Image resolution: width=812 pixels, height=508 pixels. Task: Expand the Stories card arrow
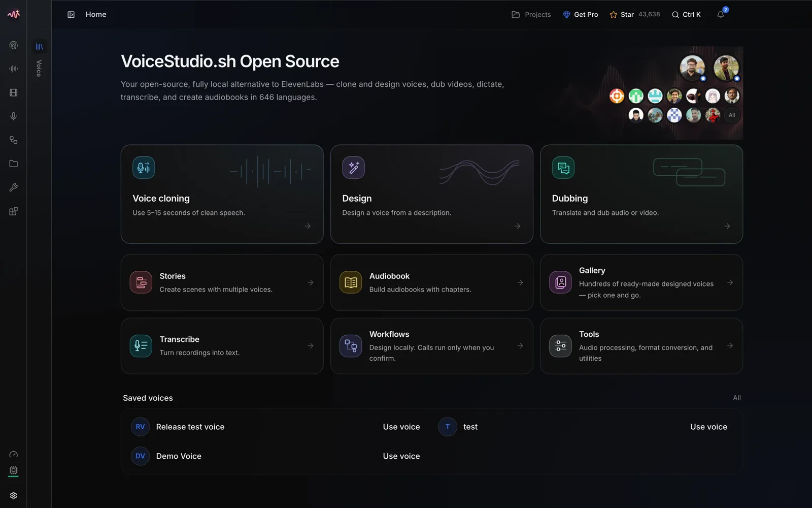point(311,282)
